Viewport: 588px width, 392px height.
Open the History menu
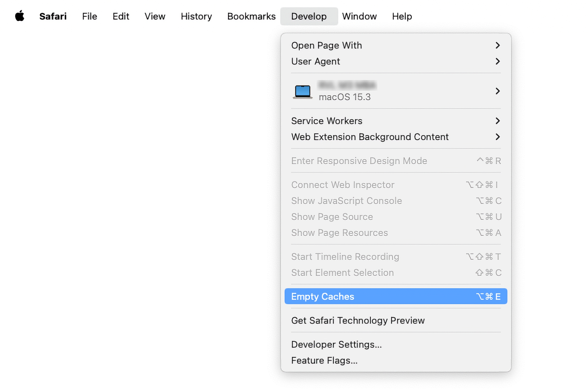point(196,16)
